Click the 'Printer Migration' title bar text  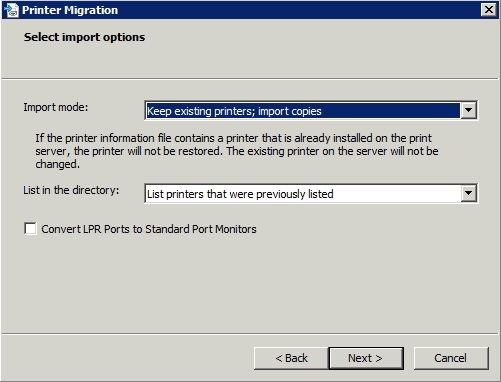coord(70,10)
